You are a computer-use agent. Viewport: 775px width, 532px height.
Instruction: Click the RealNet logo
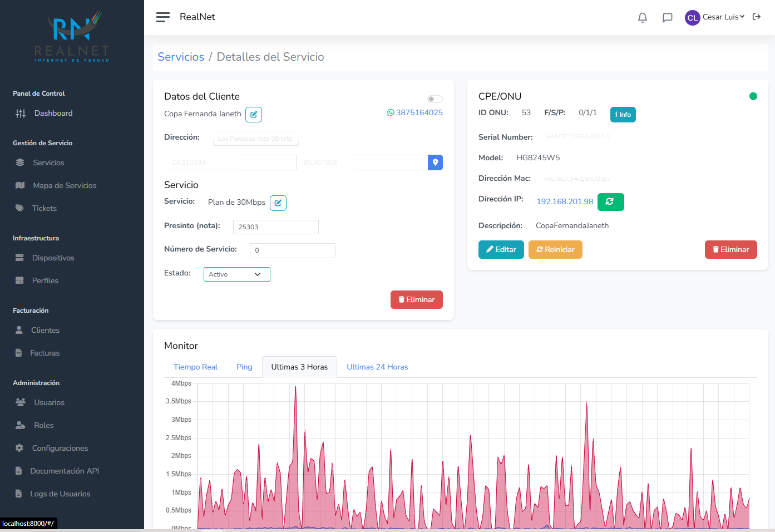[72, 37]
